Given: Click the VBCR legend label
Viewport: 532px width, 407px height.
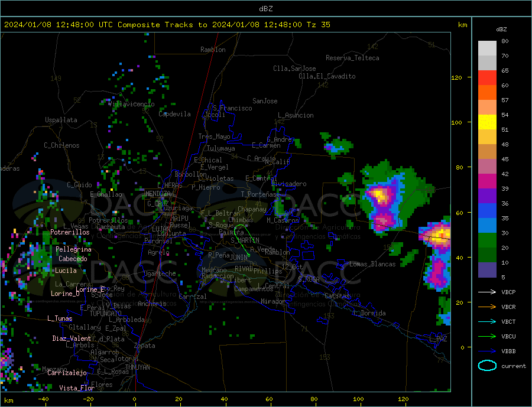Looking at the screenshot, I should tap(508, 307).
